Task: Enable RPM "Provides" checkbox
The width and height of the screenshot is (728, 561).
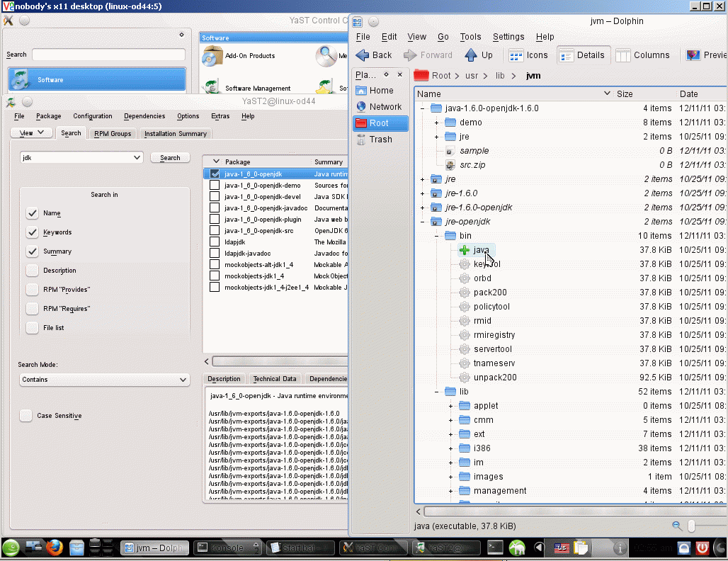Action: point(32,289)
